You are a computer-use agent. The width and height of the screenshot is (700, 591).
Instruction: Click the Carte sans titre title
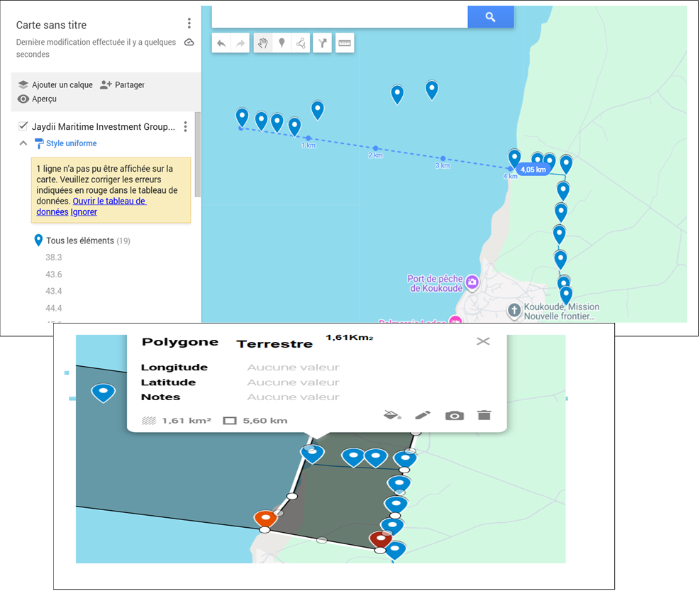click(51, 25)
